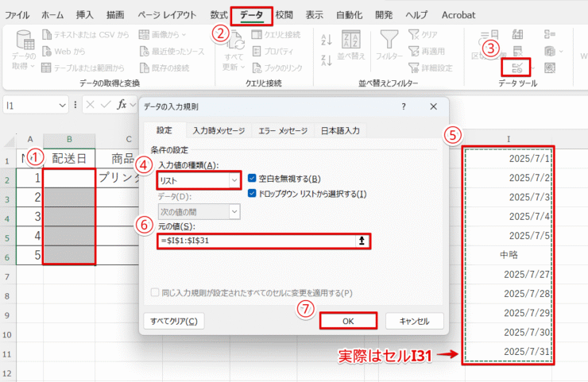
Task: Switch to the 挿入 ribbon tab
Action: click(85, 15)
